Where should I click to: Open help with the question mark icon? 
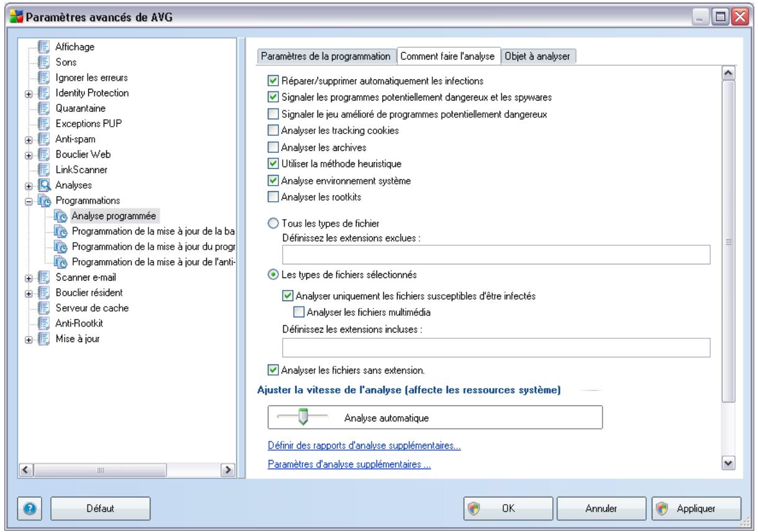(30, 508)
